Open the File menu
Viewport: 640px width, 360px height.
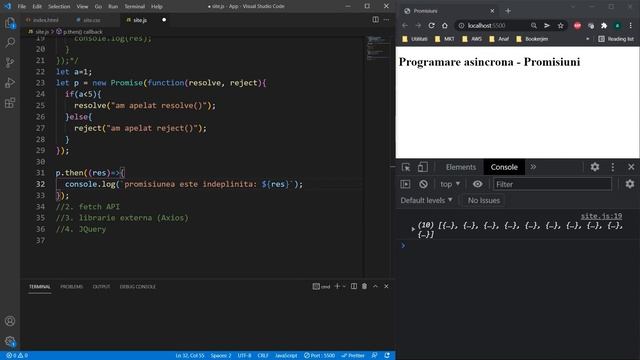pyautogui.click(x=22, y=7)
